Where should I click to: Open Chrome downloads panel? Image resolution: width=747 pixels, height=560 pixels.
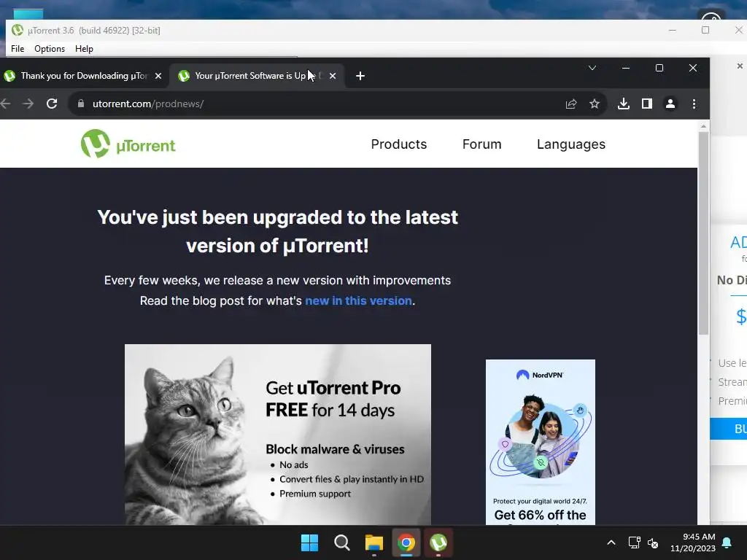623,104
